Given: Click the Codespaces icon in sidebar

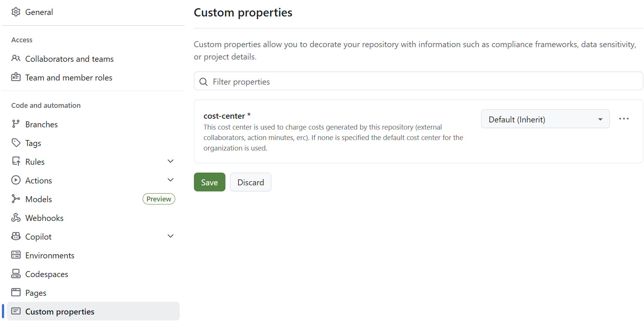Looking at the screenshot, I should point(16,274).
